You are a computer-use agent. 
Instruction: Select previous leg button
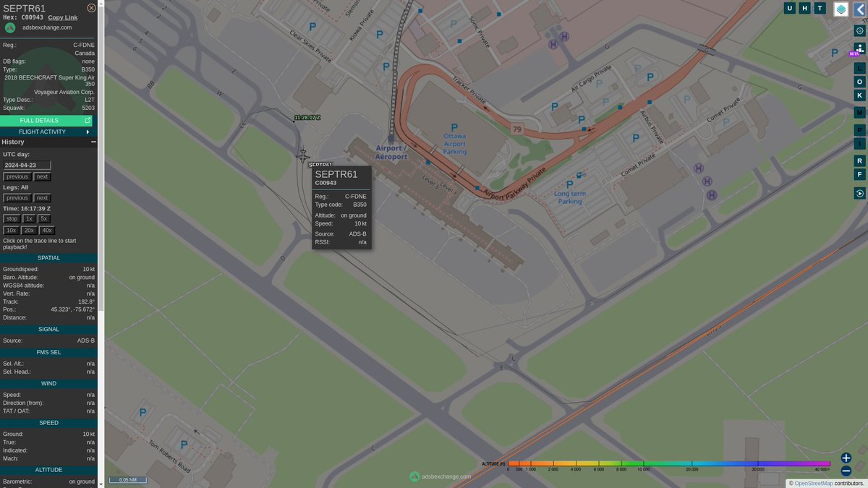tap(17, 198)
